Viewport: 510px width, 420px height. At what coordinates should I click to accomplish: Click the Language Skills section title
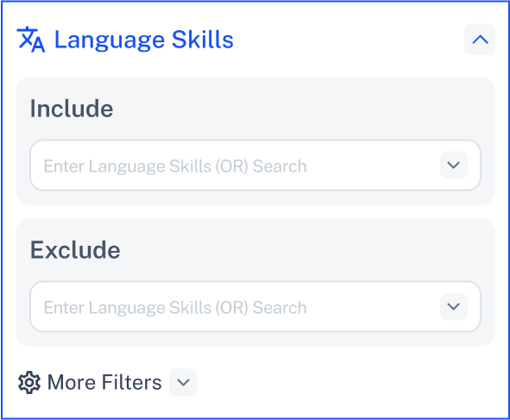pos(144,40)
